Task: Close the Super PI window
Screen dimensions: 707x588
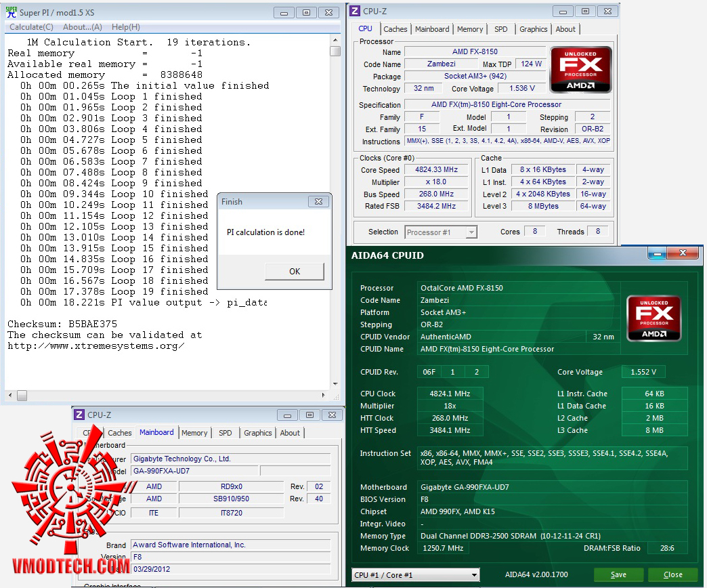Action: tap(328, 13)
